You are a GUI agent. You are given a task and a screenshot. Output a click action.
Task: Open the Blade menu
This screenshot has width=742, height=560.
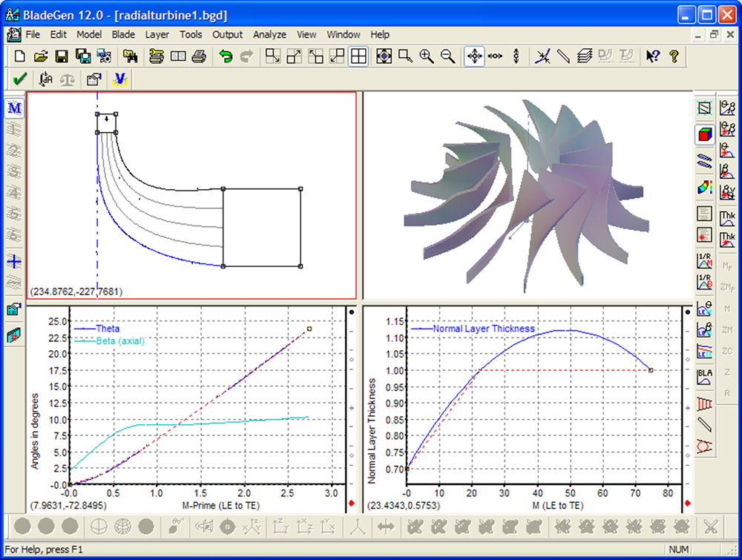123,34
